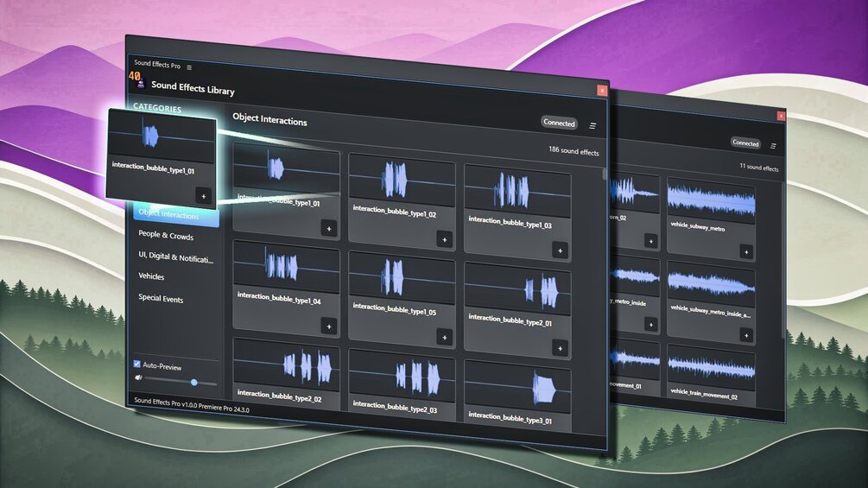The height and width of the screenshot is (488, 868).
Task: Open hamburger menu next to Connected in front window
Action: 592,125
